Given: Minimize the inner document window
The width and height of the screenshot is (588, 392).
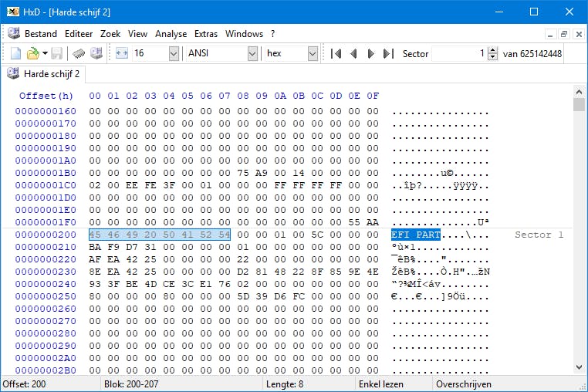Looking at the screenshot, I should pos(550,34).
